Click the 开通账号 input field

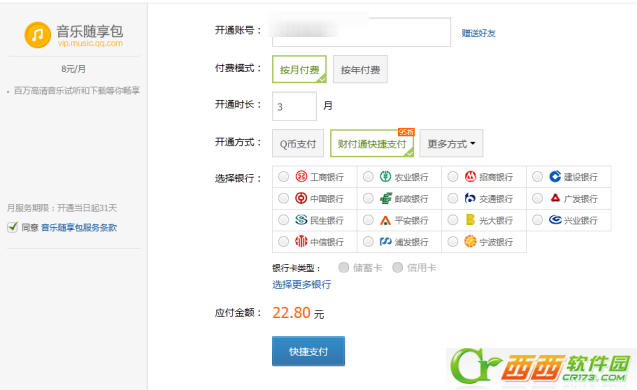point(361,32)
